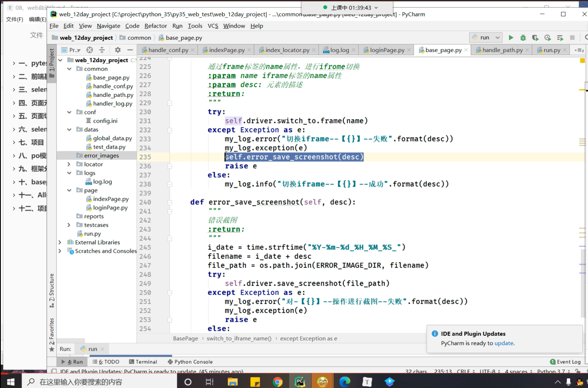Collapse the datas folder
Viewport: 588px width, 388px height.
(69, 130)
